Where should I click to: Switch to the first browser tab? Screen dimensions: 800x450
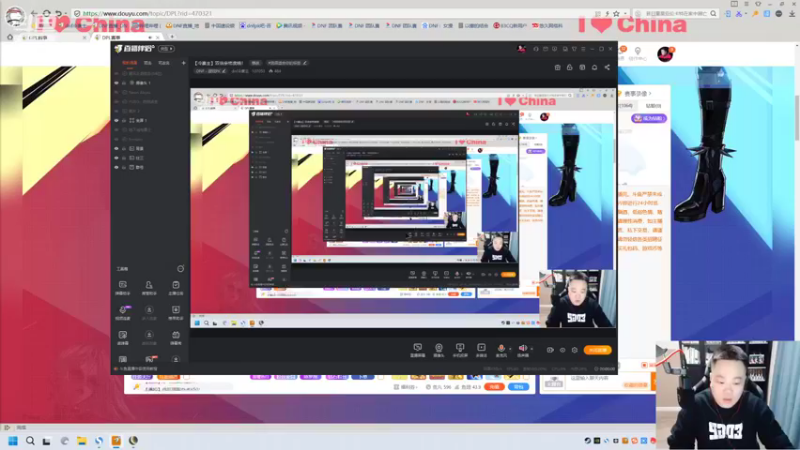[x=55, y=37]
